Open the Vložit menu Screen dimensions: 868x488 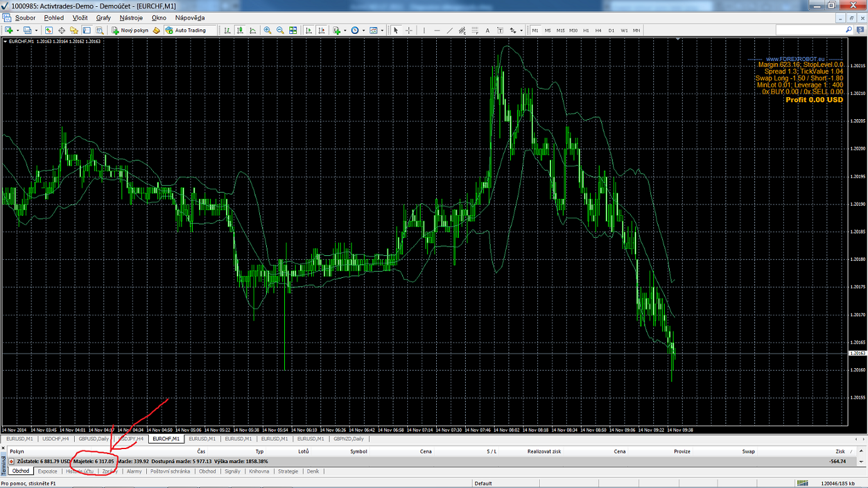[x=80, y=18]
